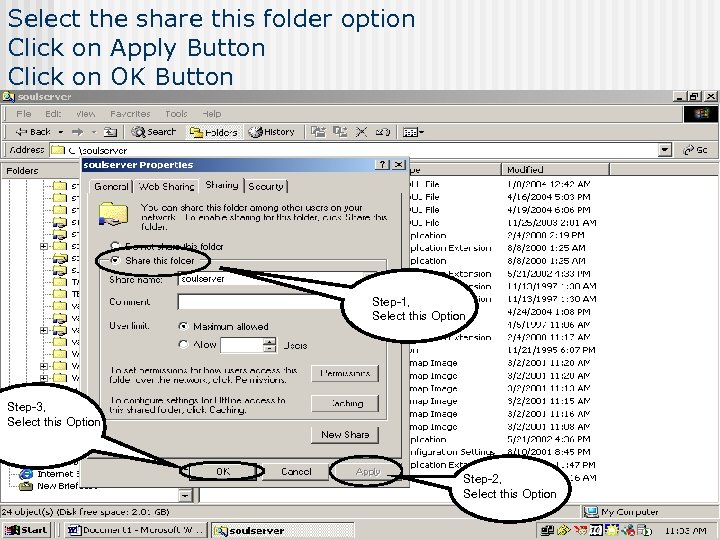This screenshot has height=540, width=720.
Task: Open the Forward button history dropdown arrow
Action: [x=94, y=132]
